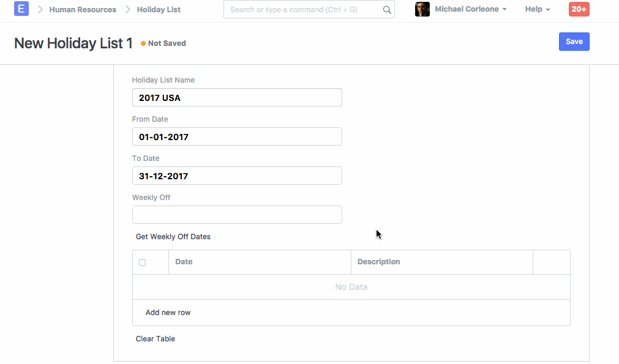619x364 pixels.
Task: Go to Human Resources breadcrumb
Action: (x=83, y=10)
